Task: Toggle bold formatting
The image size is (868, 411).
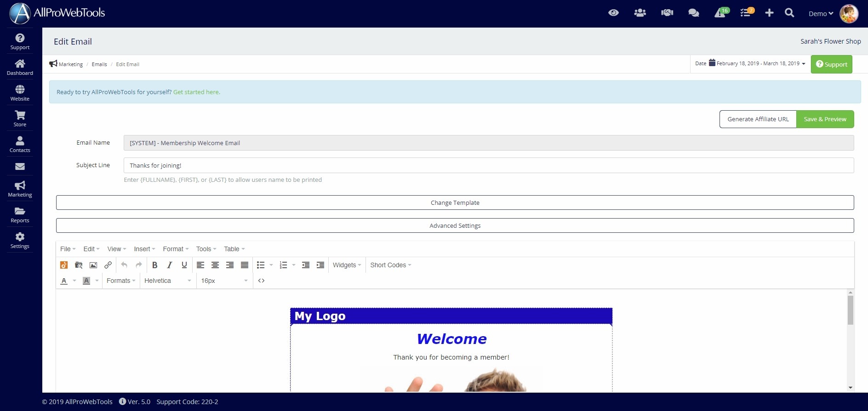Action: pyautogui.click(x=155, y=265)
